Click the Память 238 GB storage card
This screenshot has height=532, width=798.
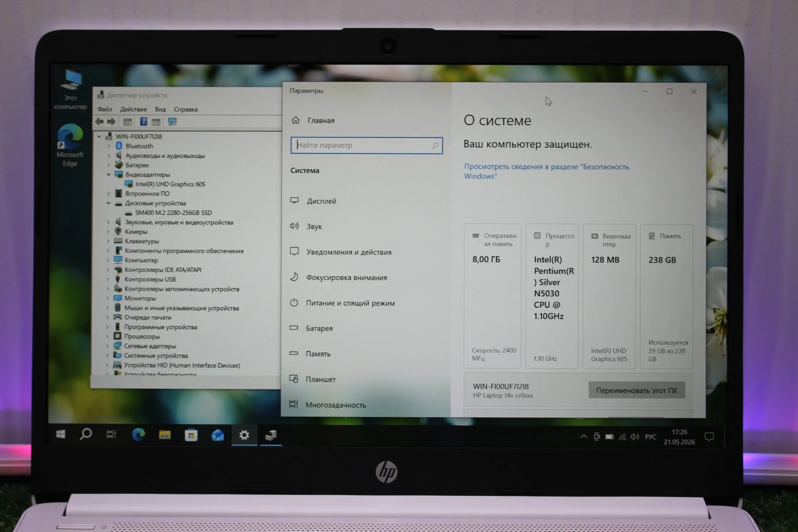pos(667,296)
